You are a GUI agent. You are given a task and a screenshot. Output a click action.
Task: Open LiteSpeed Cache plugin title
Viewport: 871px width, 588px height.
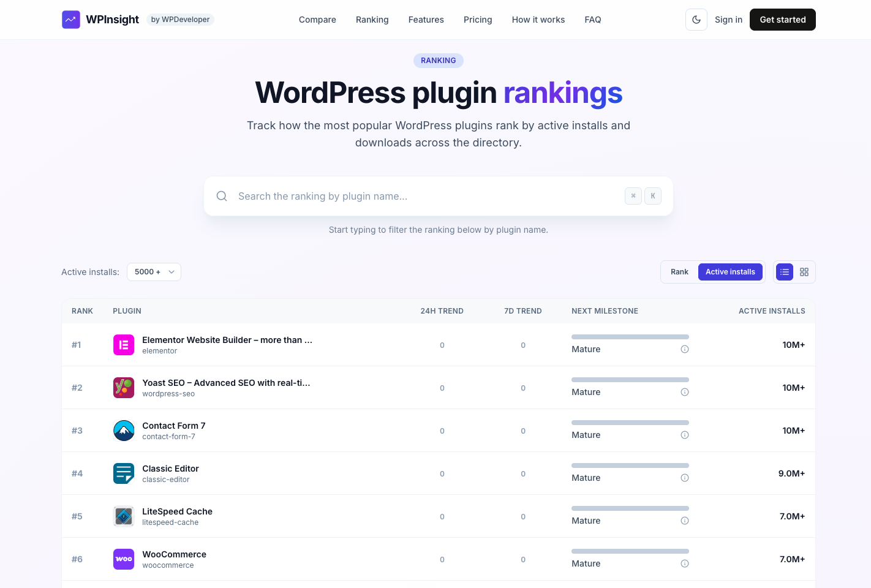177,511
